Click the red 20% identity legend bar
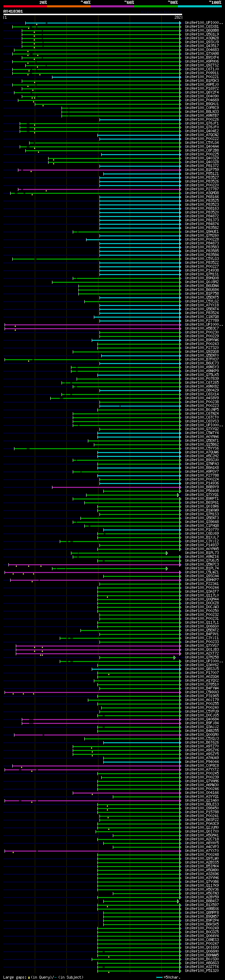 tap(25, 6)
